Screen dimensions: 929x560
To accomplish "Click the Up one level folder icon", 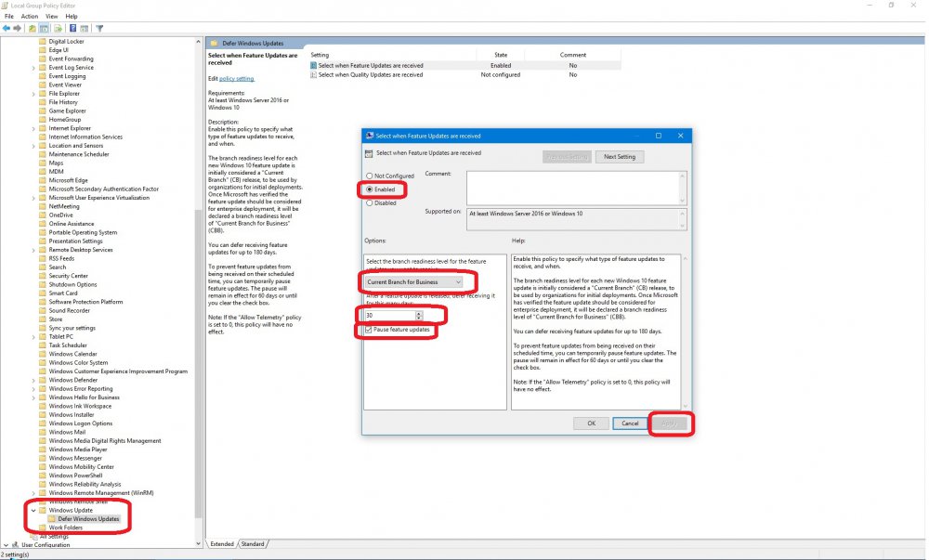I will pyautogui.click(x=33, y=29).
